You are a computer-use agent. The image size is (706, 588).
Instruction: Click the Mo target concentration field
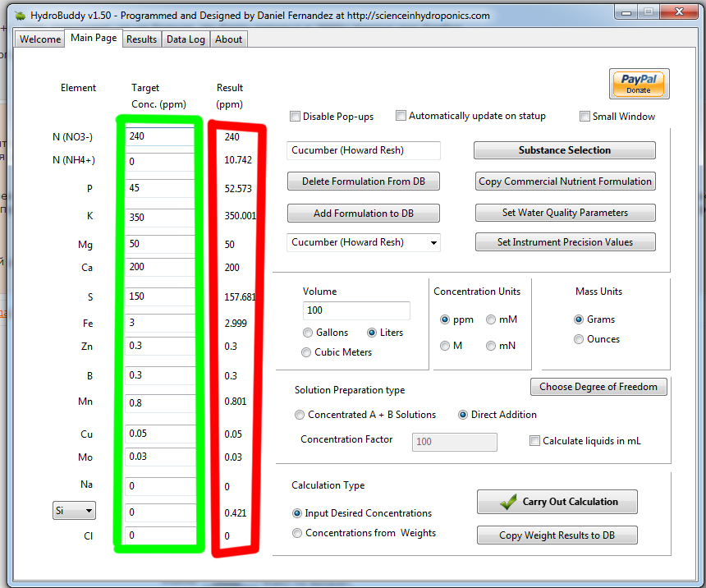tap(160, 457)
